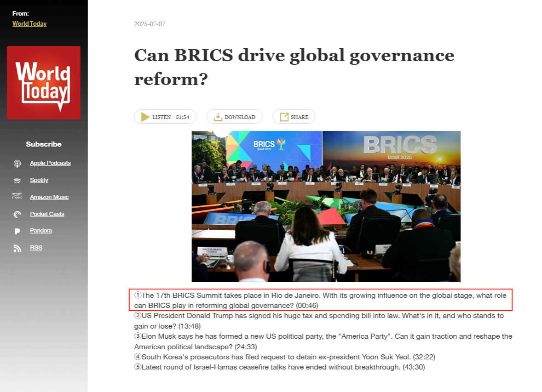
Task: Click the Yoon Suk Yeol segment text
Action: [285, 357]
